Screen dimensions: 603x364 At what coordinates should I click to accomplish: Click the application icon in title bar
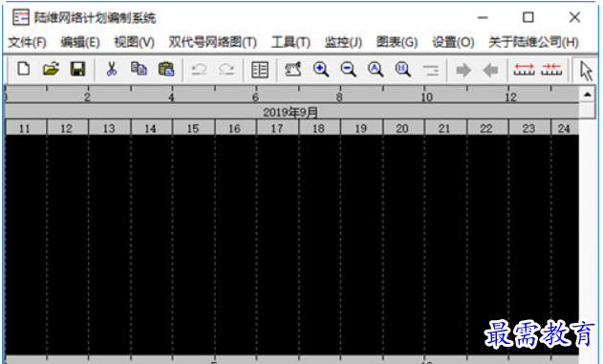click(20, 18)
